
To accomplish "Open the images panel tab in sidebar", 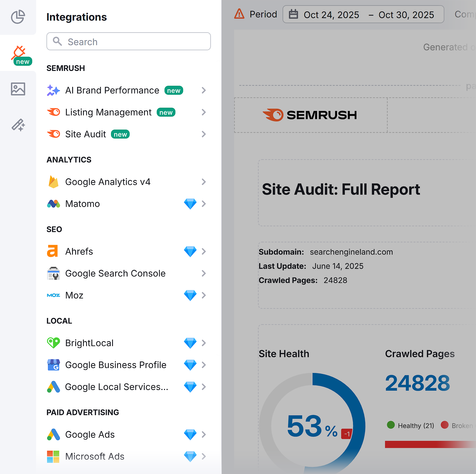I will 18,89.
